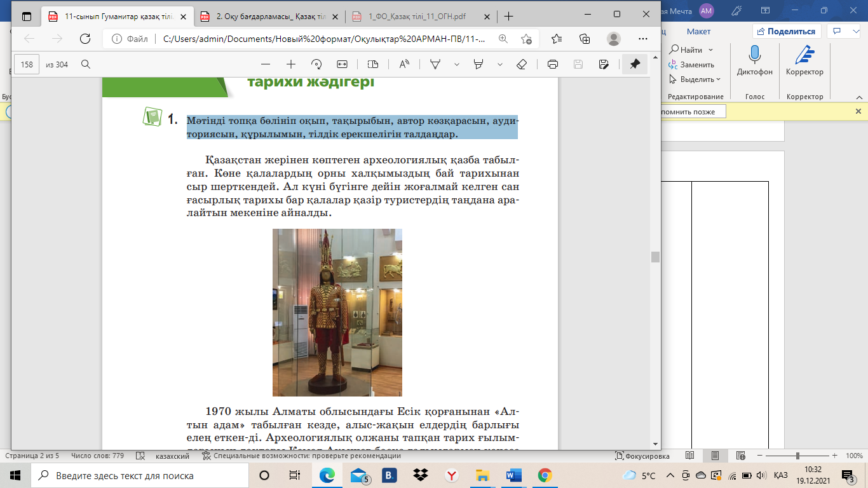This screenshot has height=488, width=868.
Task: Open the Read aloud feature
Action: (x=404, y=64)
